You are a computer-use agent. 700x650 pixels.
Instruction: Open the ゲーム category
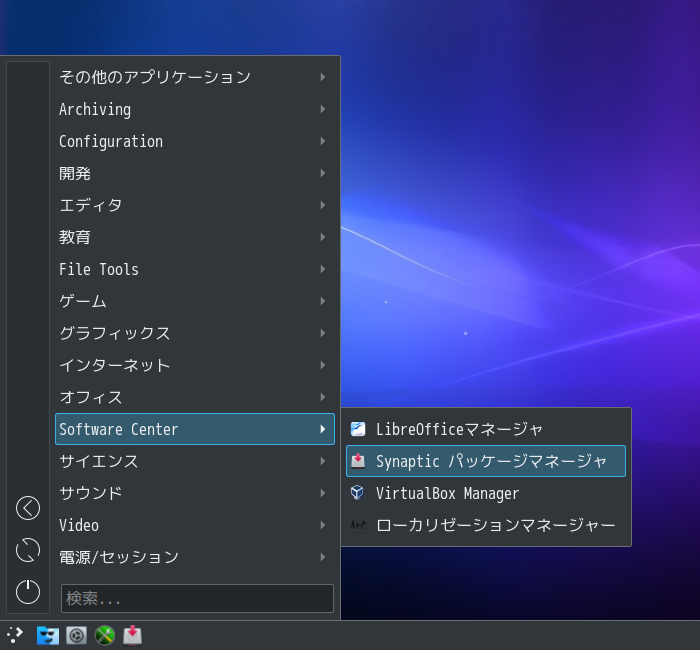click(195, 301)
